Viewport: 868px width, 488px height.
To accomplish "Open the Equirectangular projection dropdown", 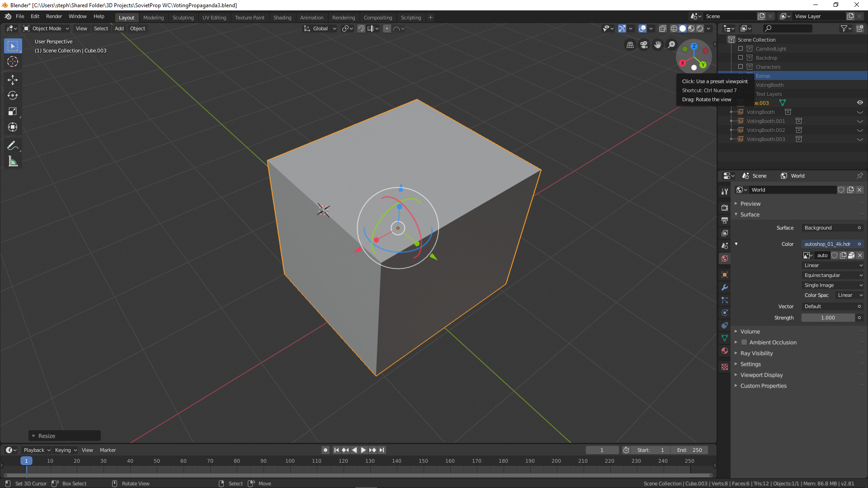I will pos(832,275).
